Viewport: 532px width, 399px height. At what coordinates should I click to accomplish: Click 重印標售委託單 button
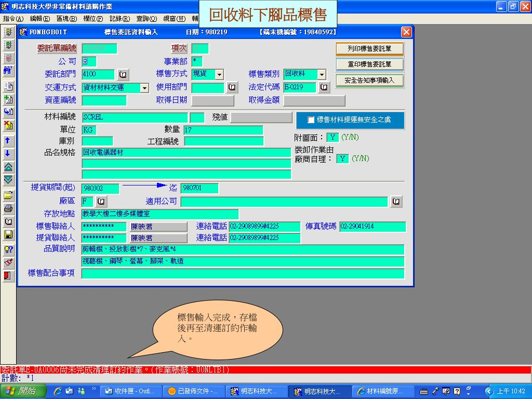(x=369, y=64)
